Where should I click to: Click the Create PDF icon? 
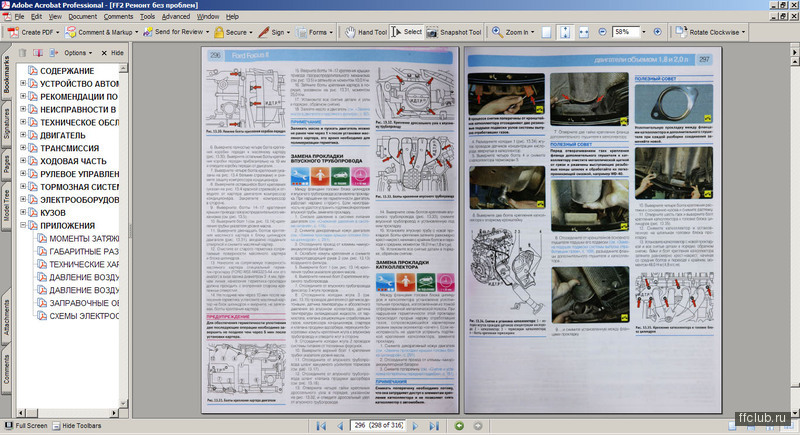point(13,32)
